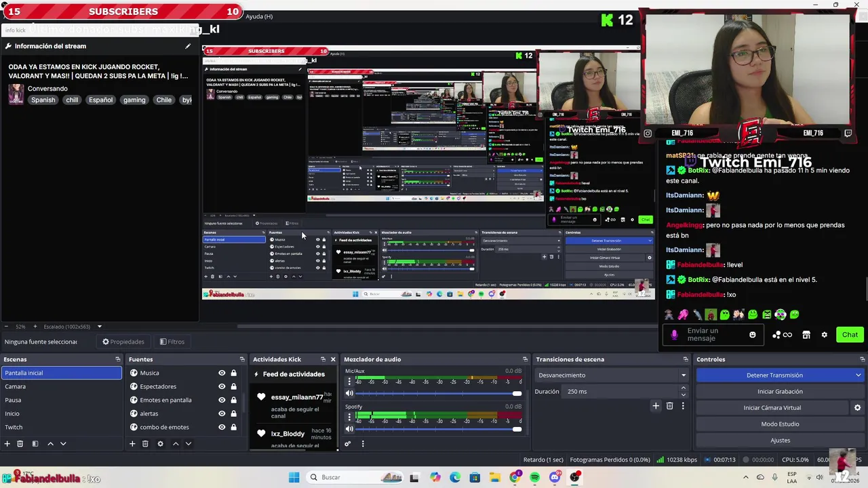The height and width of the screenshot is (488, 868).
Task: Toggle visibility of Espectadores source
Action: [x=222, y=386]
